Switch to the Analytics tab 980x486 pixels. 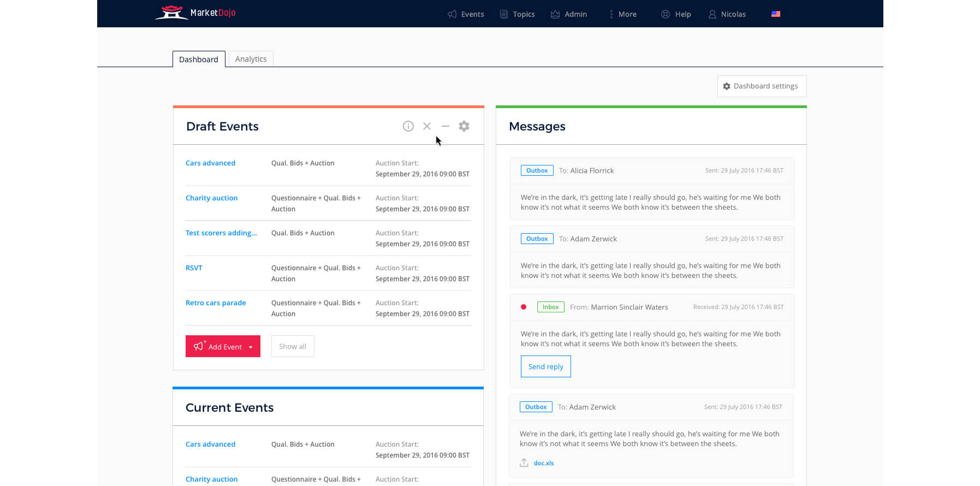pos(251,59)
